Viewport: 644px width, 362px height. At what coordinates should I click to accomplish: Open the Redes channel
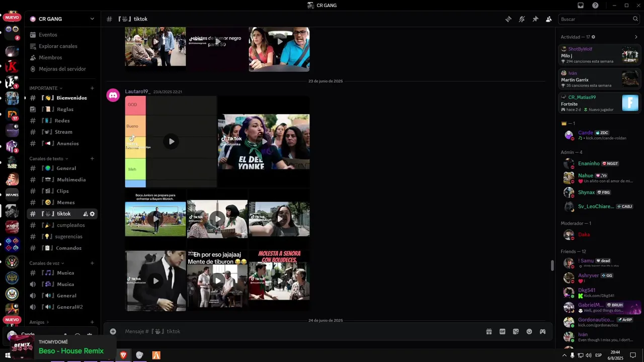coord(61,121)
